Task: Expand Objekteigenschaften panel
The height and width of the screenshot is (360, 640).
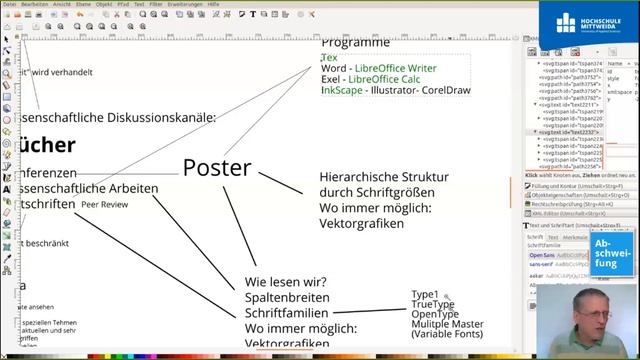Action: pos(580,196)
